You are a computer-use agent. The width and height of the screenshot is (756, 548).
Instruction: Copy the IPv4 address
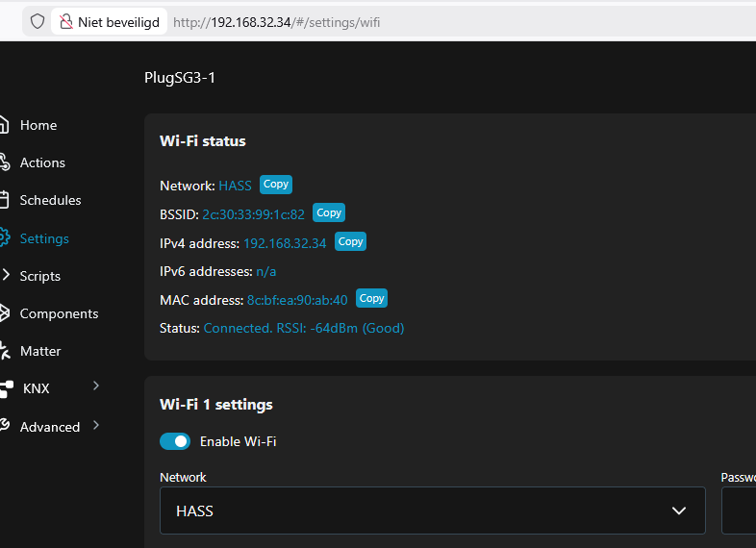coord(350,241)
